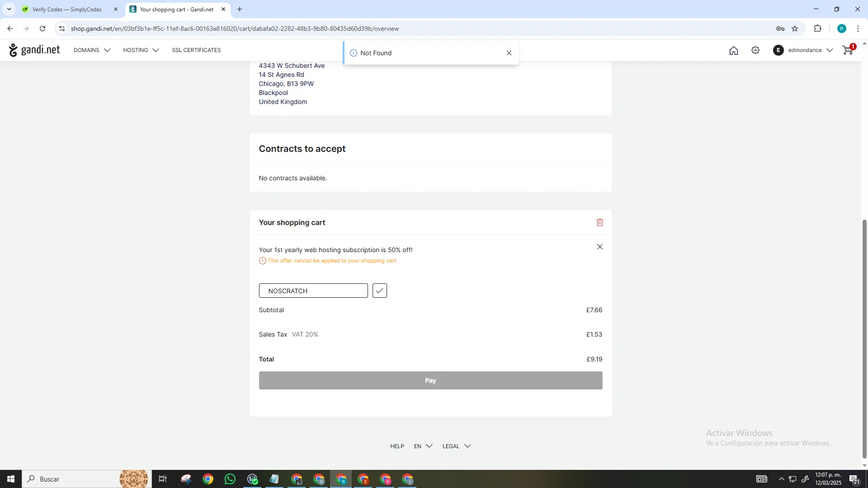This screenshot has height=488, width=868.
Task: Click the address bar URL
Action: (235, 28)
